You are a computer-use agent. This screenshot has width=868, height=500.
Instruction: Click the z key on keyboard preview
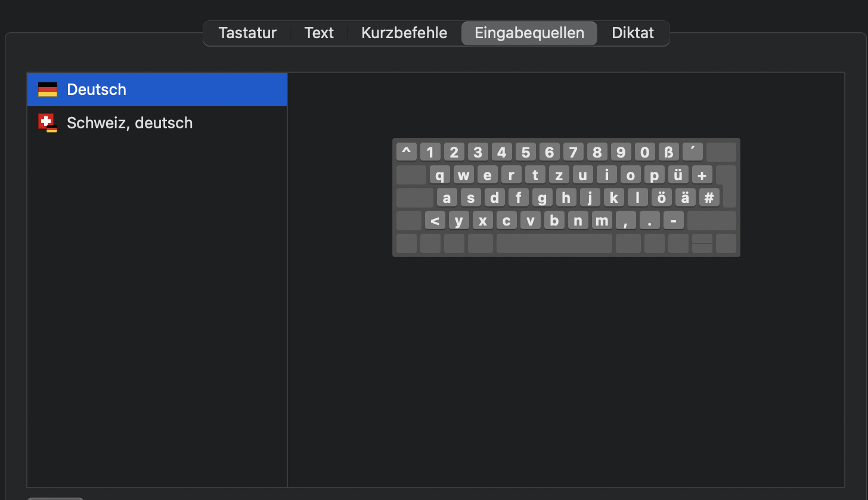pos(559,175)
